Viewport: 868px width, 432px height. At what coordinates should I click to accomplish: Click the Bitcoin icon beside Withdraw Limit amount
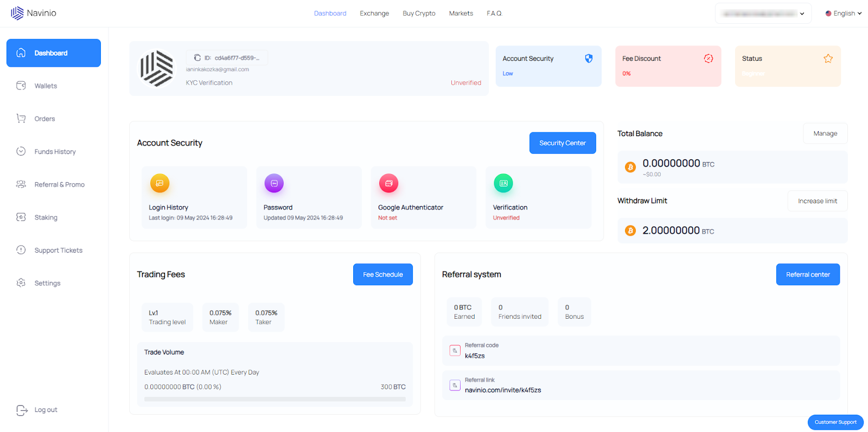click(x=630, y=231)
